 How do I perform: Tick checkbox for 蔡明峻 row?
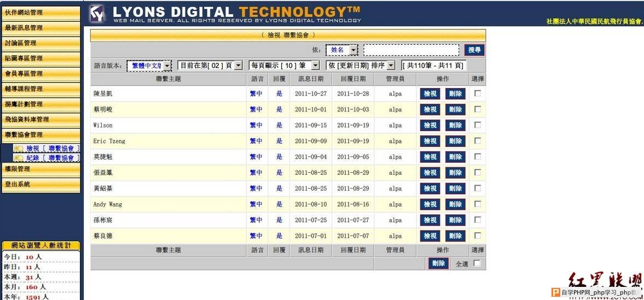[477, 109]
